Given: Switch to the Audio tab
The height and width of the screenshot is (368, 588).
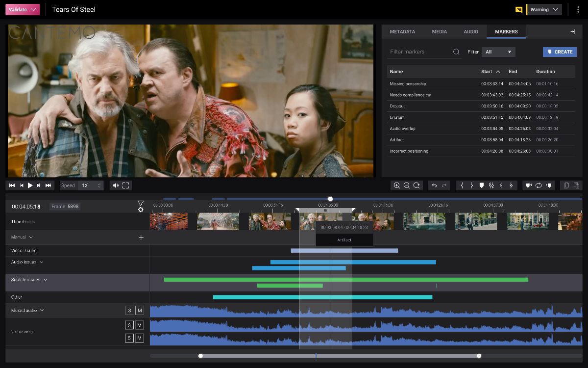Looking at the screenshot, I should [x=471, y=31].
